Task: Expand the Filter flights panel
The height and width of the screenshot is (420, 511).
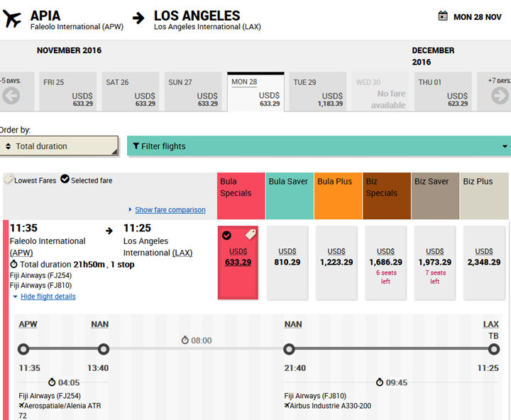Action: point(318,146)
